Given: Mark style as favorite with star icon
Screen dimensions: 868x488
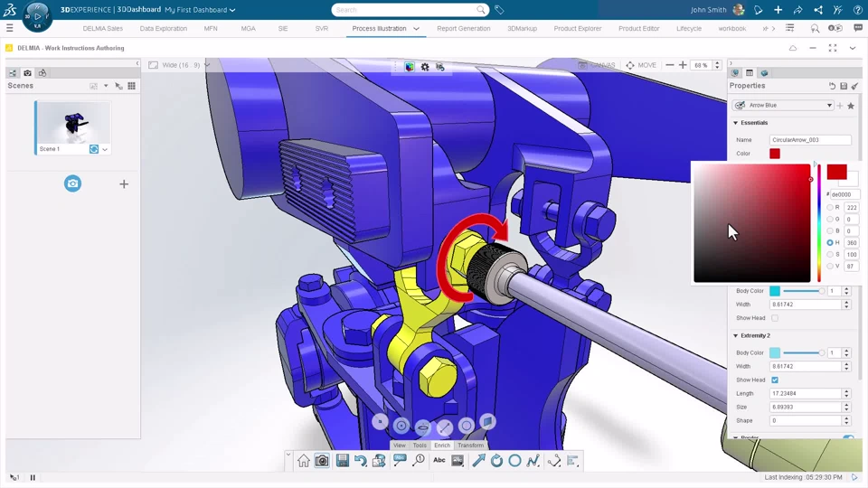Looking at the screenshot, I should click(851, 105).
